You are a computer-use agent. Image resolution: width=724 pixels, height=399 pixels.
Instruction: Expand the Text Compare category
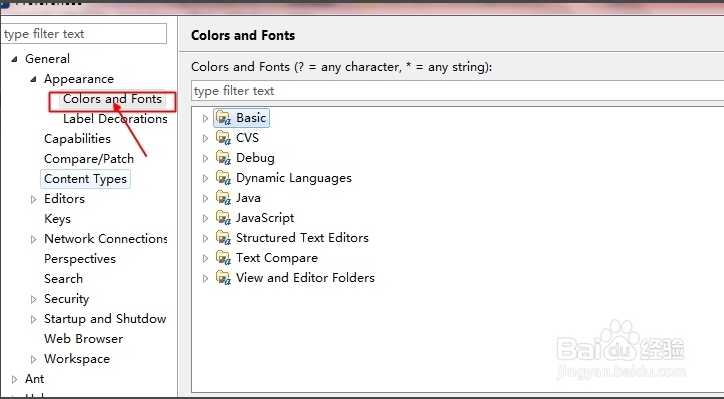(x=205, y=258)
